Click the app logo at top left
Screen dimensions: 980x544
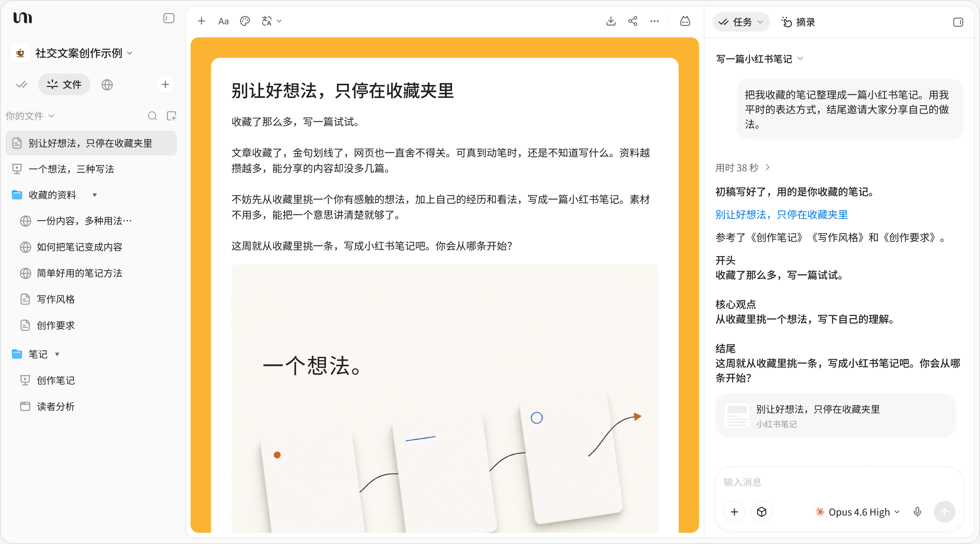pyautogui.click(x=22, y=18)
